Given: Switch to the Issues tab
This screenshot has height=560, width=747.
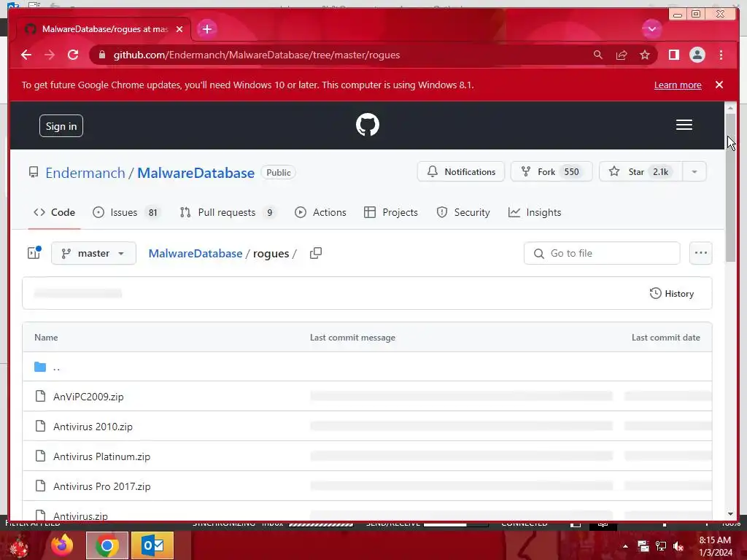Looking at the screenshot, I should click(x=127, y=212).
